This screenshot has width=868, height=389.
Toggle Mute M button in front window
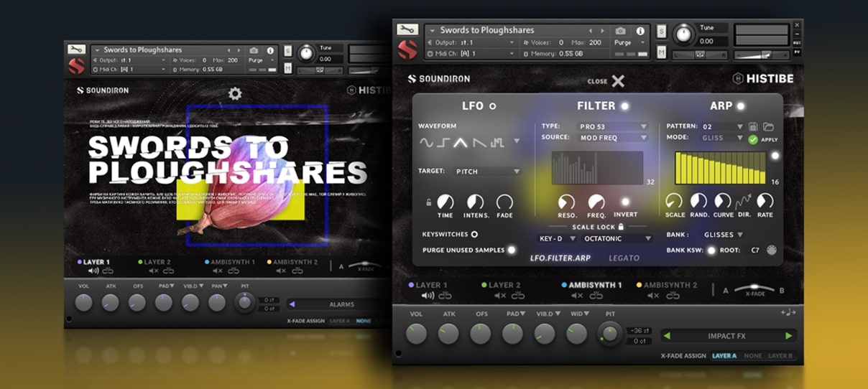[661, 52]
